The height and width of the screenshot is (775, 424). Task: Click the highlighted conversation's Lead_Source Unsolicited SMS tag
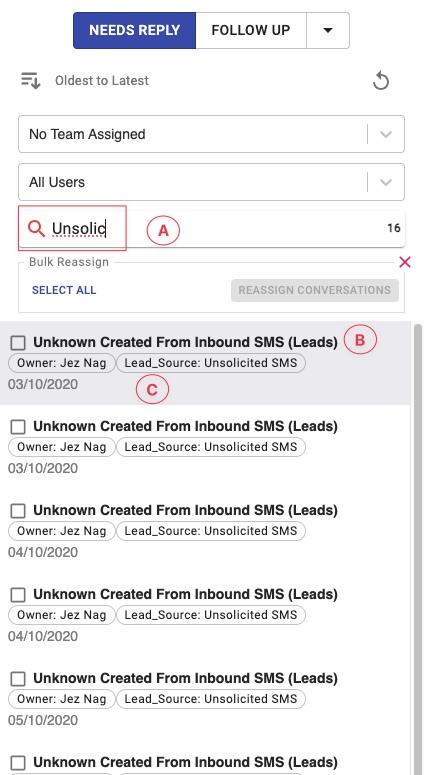(211, 363)
